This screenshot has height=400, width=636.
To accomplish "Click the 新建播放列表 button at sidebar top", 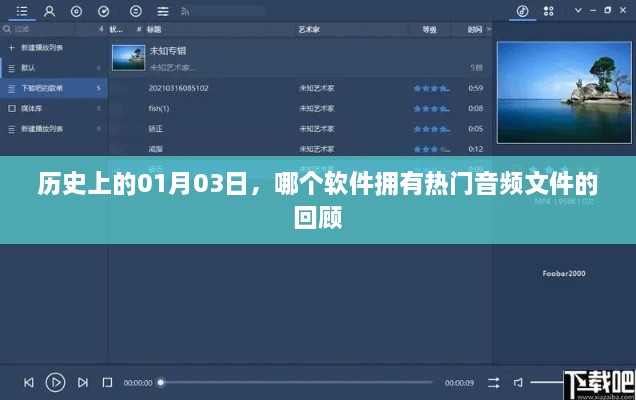I will [38, 47].
